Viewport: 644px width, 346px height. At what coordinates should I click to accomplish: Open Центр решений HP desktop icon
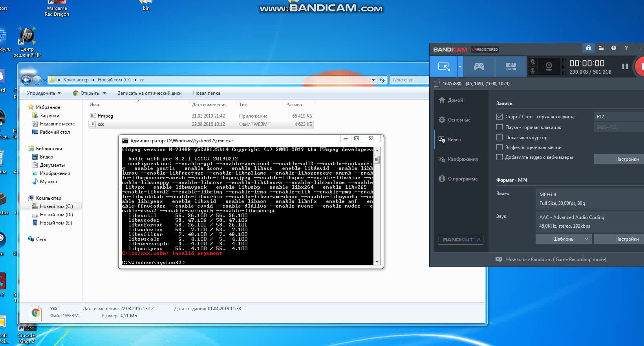(27, 42)
